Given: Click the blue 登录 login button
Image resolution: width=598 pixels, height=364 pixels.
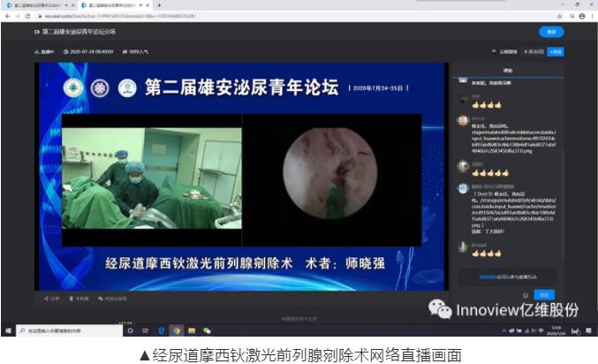Looking at the screenshot, I should (x=550, y=32).
